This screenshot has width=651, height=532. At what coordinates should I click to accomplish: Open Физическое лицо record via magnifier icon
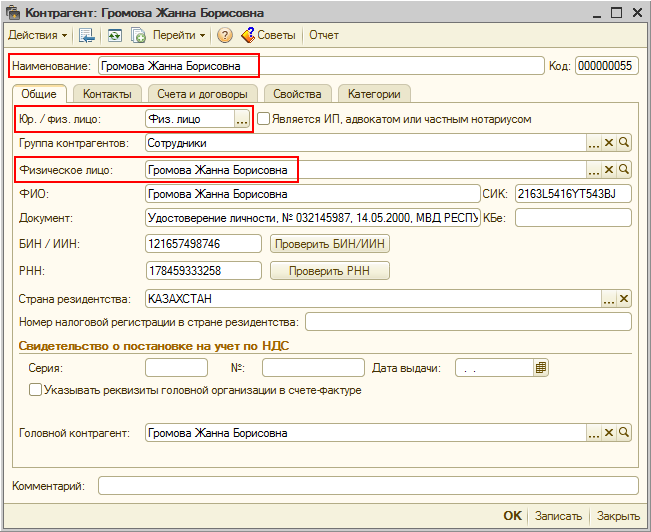pos(624,170)
